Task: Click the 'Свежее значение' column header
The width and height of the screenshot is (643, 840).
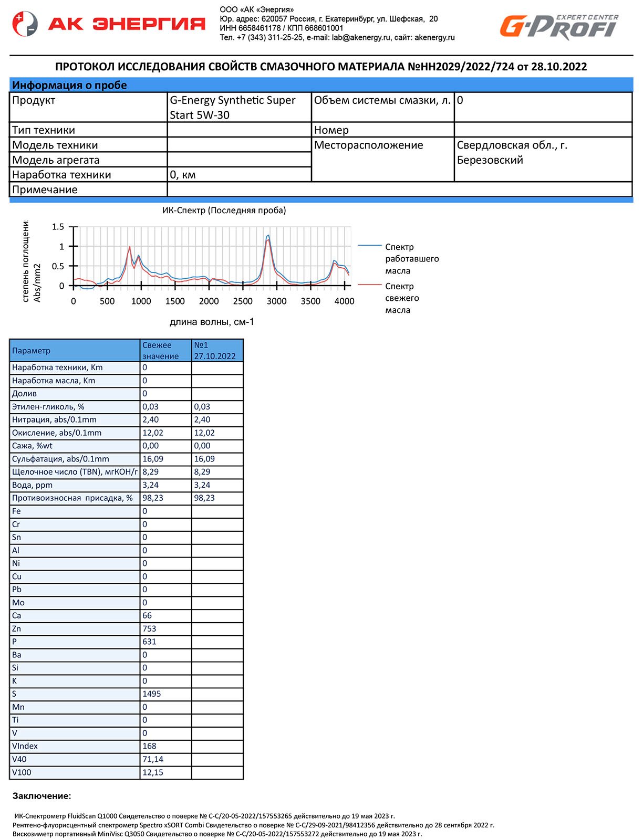Action: [165, 350]
